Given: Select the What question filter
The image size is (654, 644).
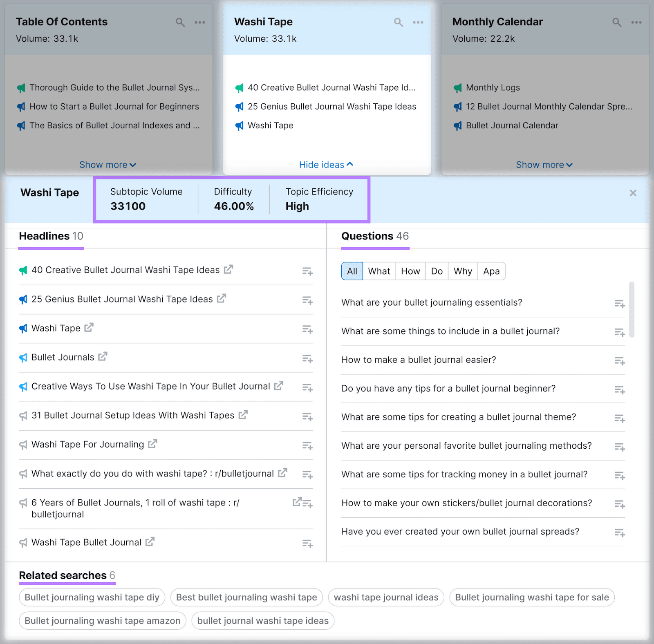Looking at the screenshot, I should point(379,271).
